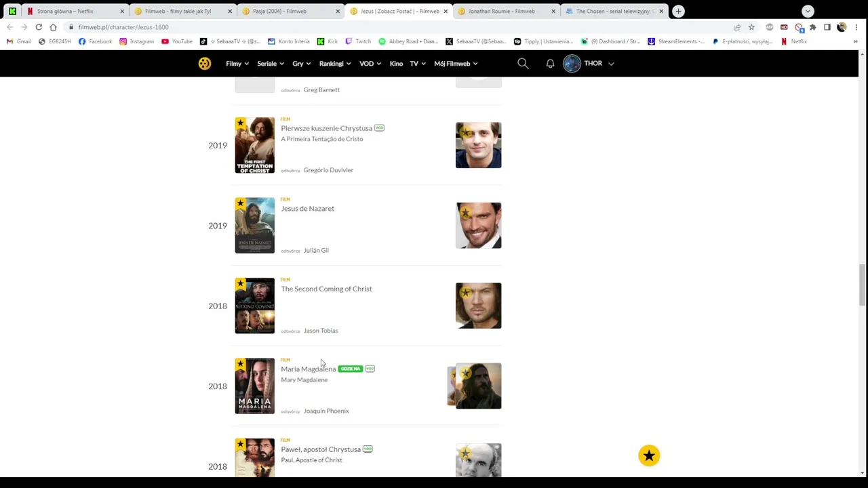Image resolution: width=868 pixels, height=488 pixels.
Task: Toggle star on Joaquin Phoenix photo
Action: point(465,373)
